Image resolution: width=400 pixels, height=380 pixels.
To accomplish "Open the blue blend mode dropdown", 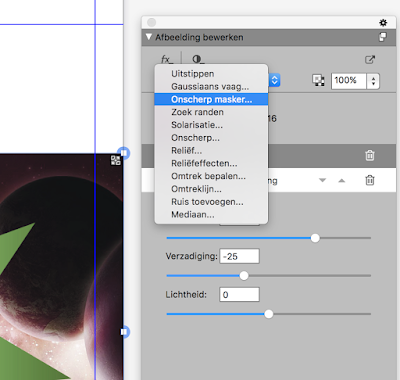I will (274, 80).
